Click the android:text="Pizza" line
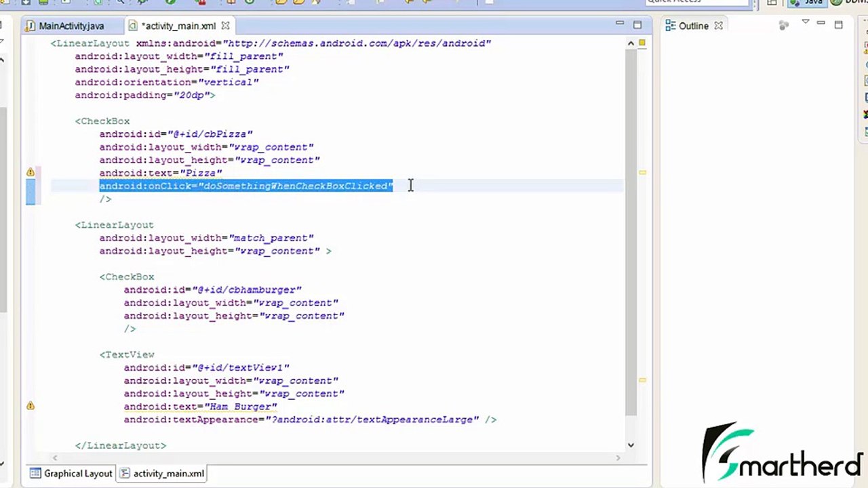 pyautogui.click(x=161, y=173)
